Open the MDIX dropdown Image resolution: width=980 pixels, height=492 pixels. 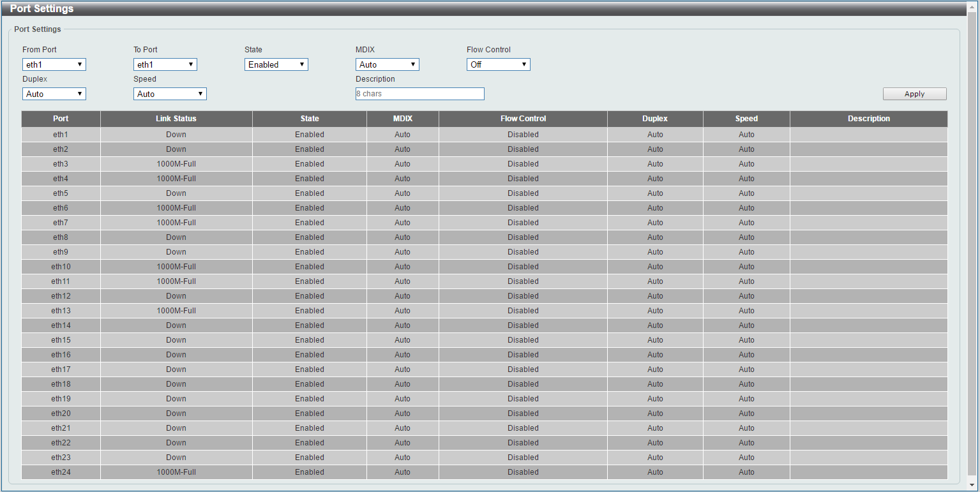click(x=387, y=64)
